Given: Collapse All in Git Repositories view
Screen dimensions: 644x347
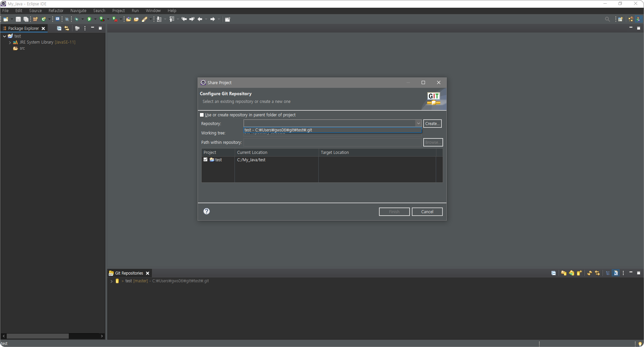Looking at the screenshot, I should click(553, 273).
